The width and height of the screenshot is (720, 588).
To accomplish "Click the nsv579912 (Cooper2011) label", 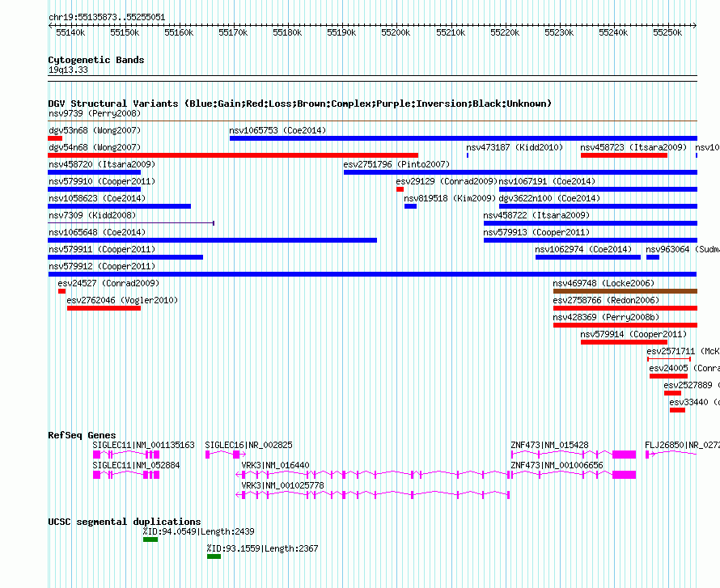I will 102,266.
